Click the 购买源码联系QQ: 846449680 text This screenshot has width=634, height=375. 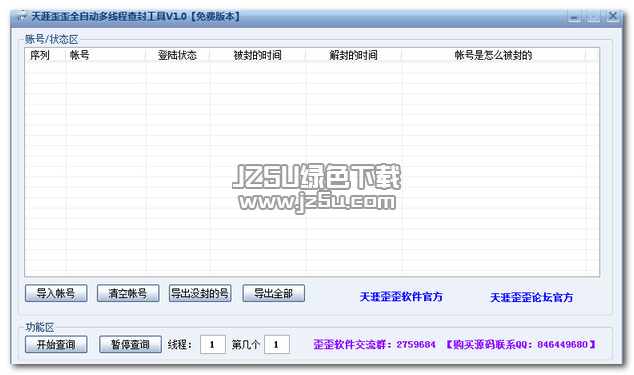click(x=521, y=345)
